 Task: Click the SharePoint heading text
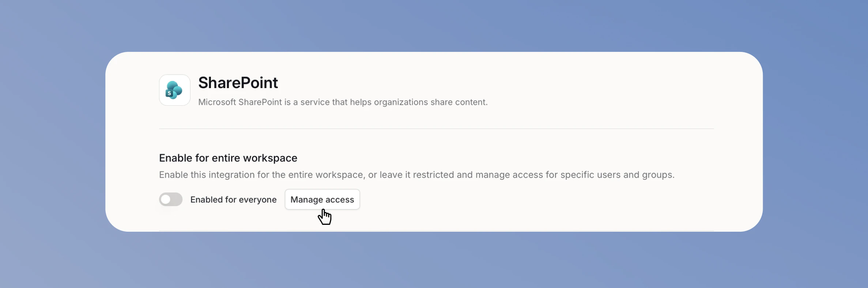[238, 83]
